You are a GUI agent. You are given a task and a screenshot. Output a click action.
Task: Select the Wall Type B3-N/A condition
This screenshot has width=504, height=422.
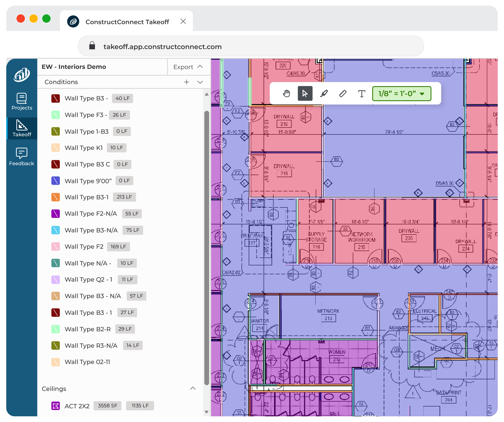91,230
